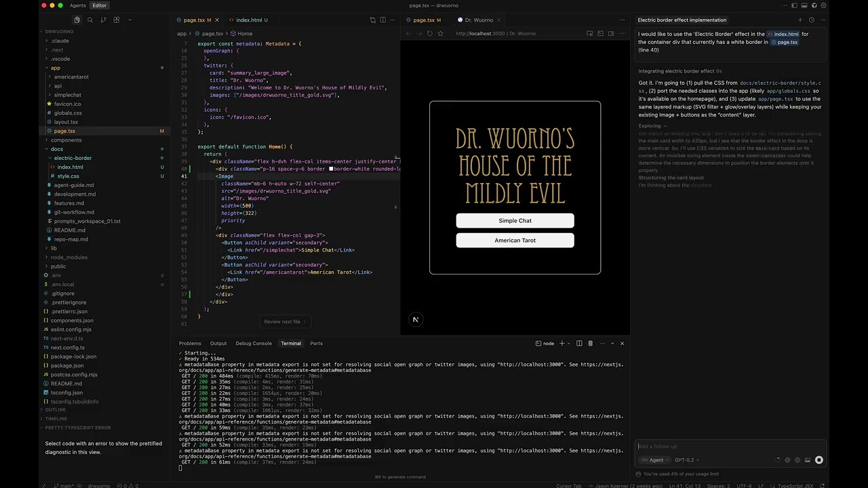Switch to the Debug Console tab
Screen dimensions: 868x488
[x=254, y=344]
